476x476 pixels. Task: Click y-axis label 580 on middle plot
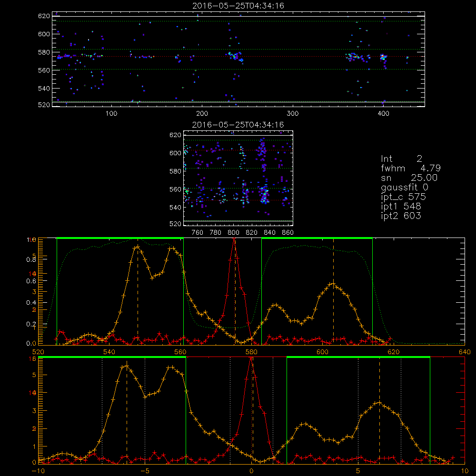coord(175,171)
